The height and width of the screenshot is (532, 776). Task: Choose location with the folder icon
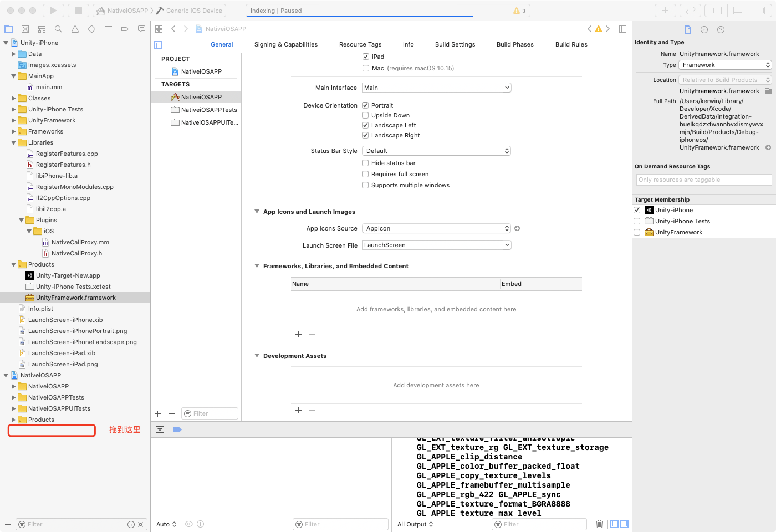tap(769, 91)
